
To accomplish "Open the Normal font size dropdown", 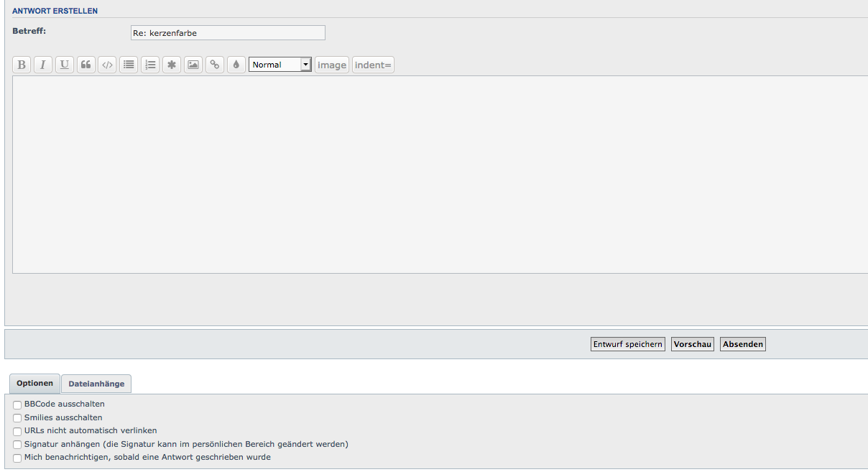I will (280, 65).
